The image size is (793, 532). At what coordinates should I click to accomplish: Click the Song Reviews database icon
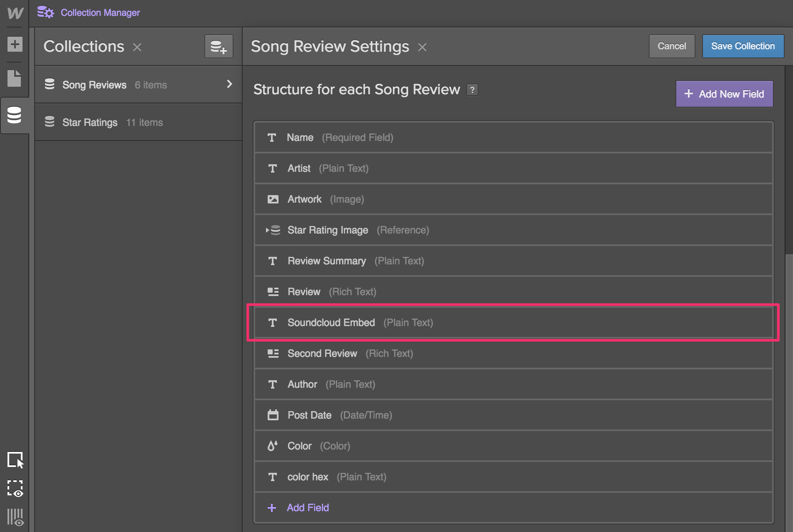click(x=50, y=84)
